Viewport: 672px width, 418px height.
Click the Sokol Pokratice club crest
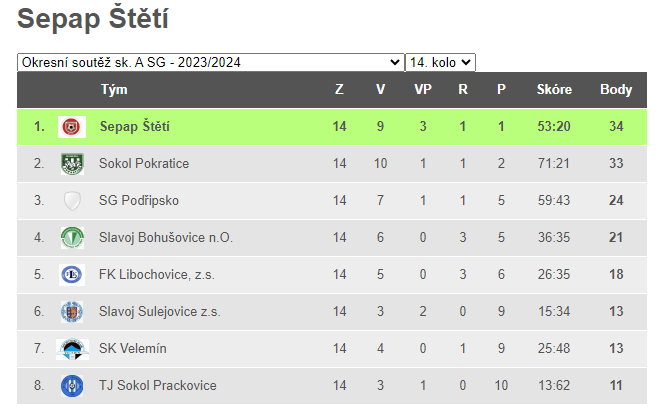[72, 164]
